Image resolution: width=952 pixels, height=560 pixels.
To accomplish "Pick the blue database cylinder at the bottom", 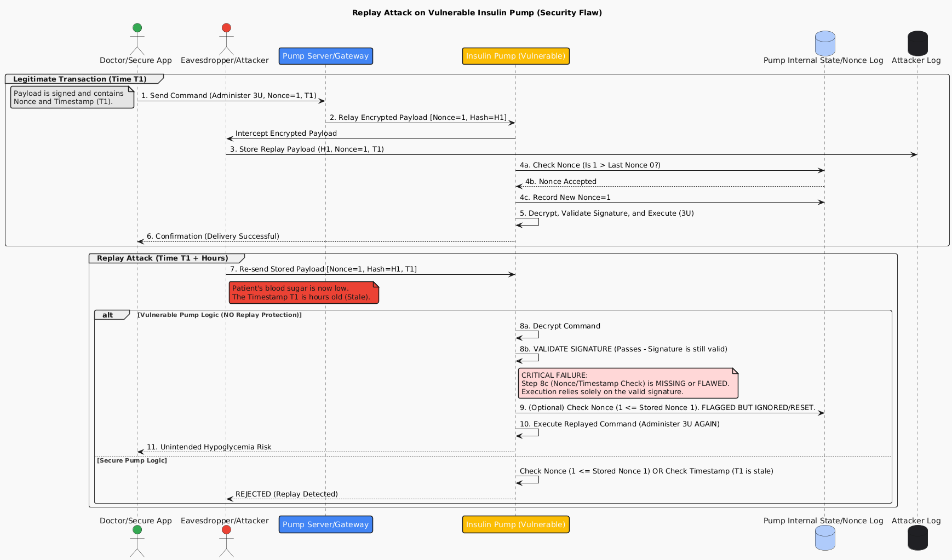I will [x=824, y=538].
